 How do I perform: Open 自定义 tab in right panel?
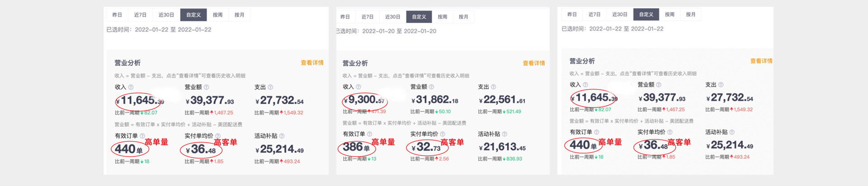click(646, 14)
